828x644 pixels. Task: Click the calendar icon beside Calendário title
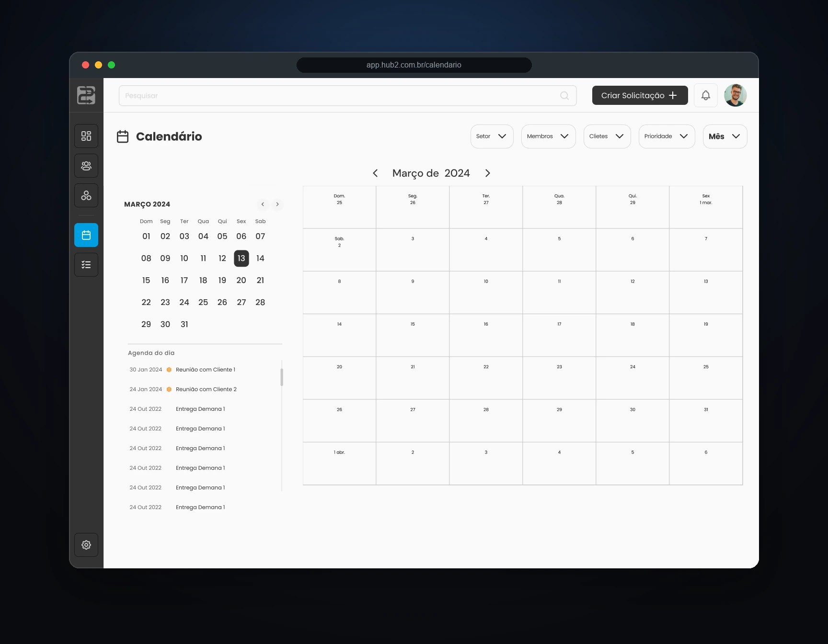coord(123,136)
